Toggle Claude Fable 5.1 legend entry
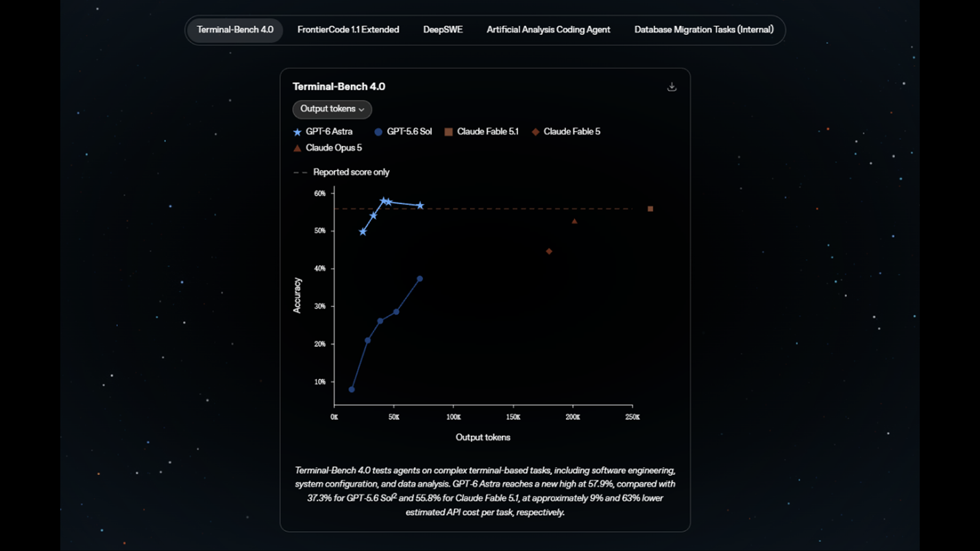The width and height of the screenshot is (980, 551). pos(482,132)
